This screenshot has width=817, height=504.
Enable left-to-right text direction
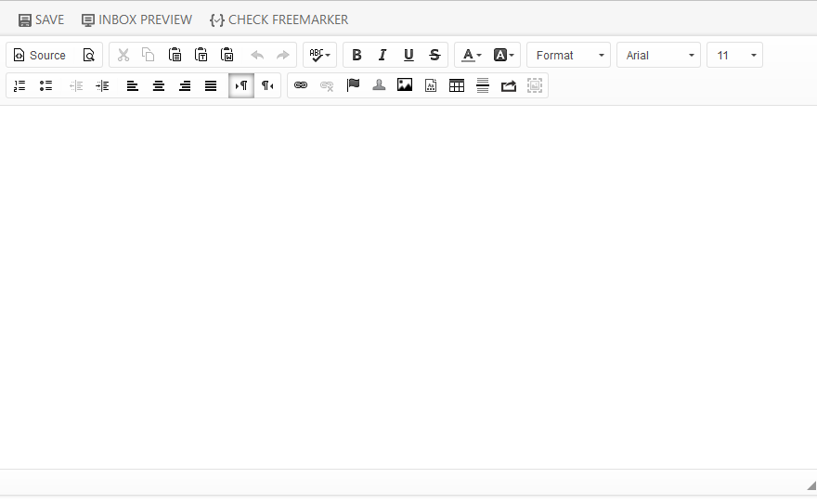coord(241,85)
